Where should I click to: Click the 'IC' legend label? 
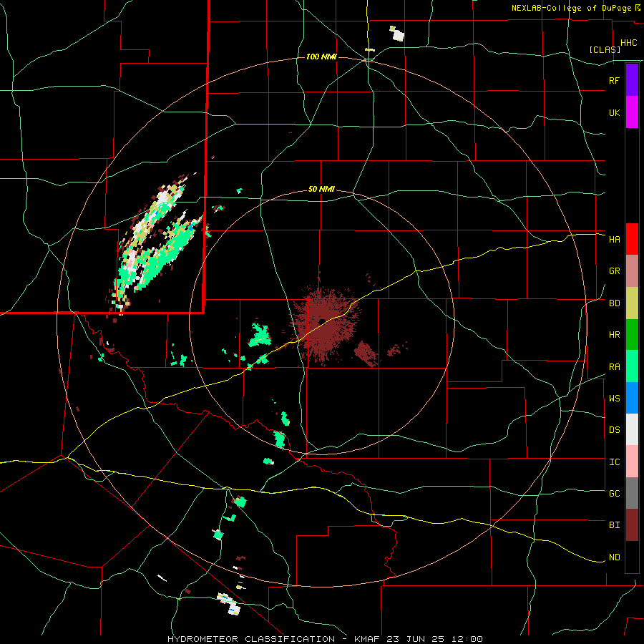point(614,462)
